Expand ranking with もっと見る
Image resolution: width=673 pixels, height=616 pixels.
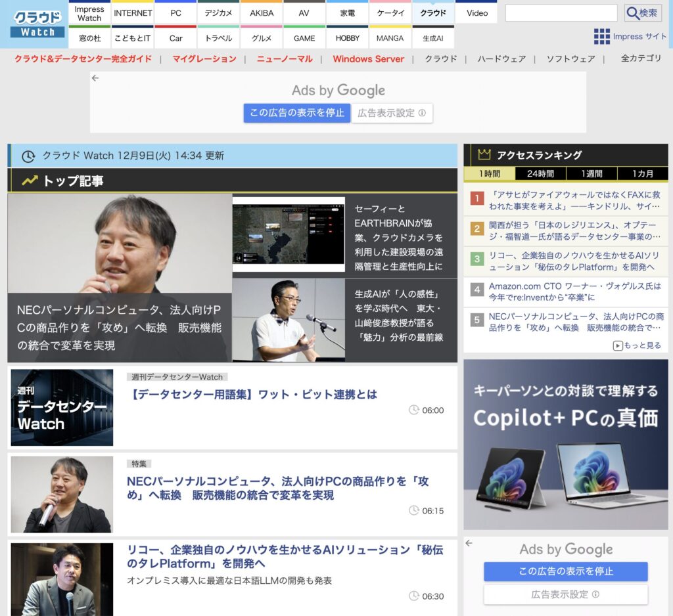pyautogui.click(x=637, y=345)
